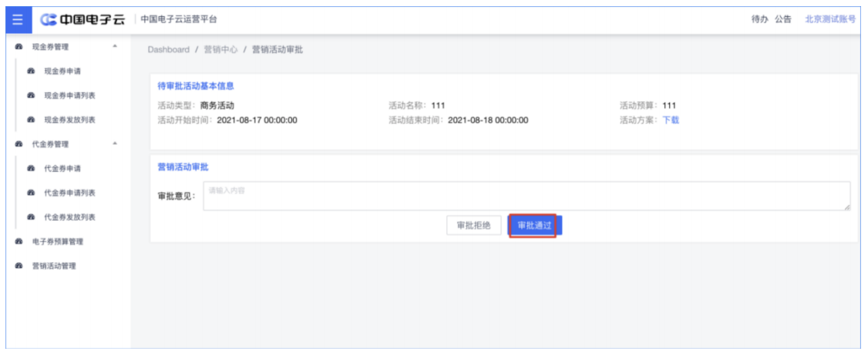This screenshot has width=868, height=358.
Task: Click the icon beside 现金券发放列表
Action: 31,120
